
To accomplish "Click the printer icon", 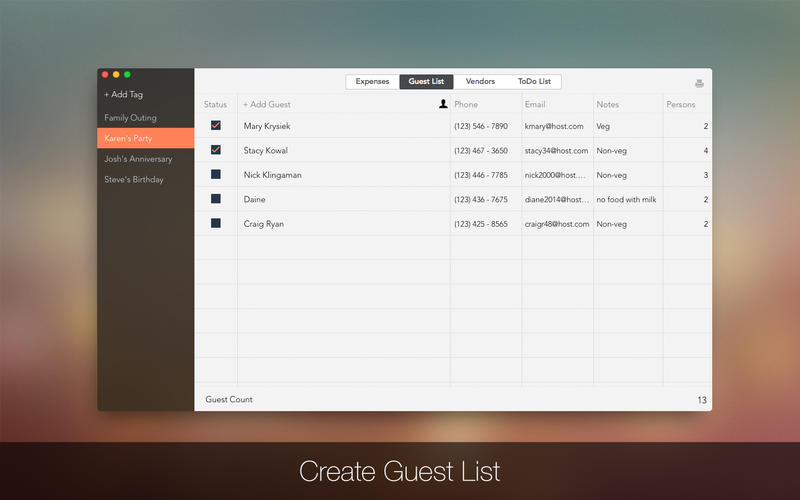I will (x=699, y=84).
